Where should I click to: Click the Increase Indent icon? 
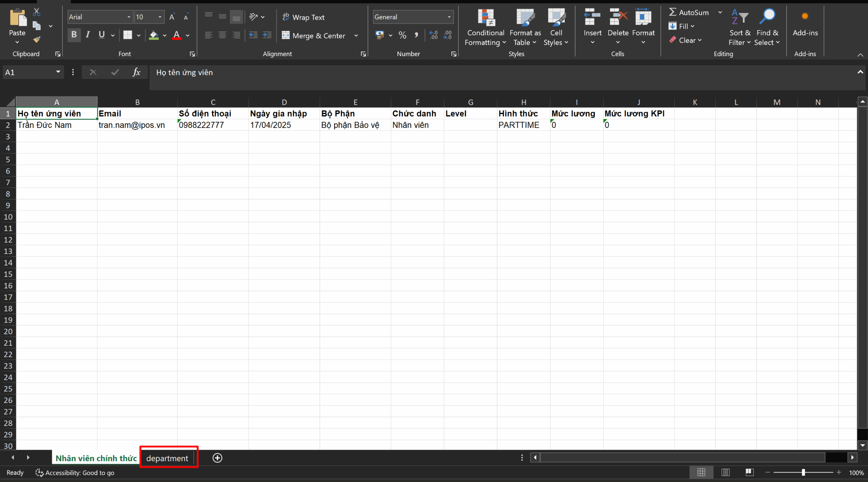267,35
